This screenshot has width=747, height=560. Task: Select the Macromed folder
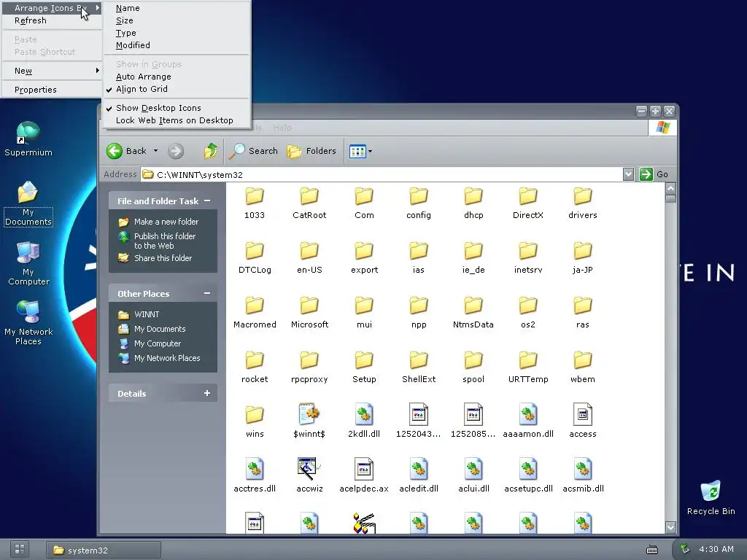click(x=255, y=312)
